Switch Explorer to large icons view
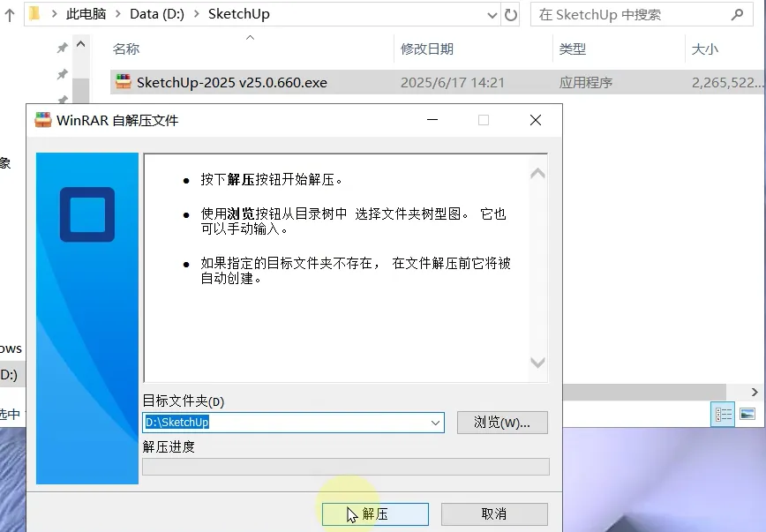The height and width of the screenshot is (532, 766). click(747, 415)
